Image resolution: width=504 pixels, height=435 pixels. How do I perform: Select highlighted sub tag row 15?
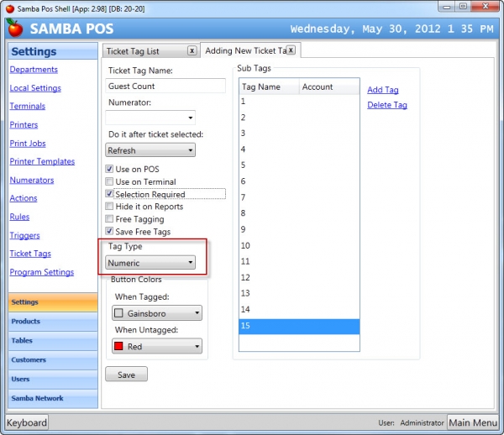pyautogui.click(x=299, y=327)
